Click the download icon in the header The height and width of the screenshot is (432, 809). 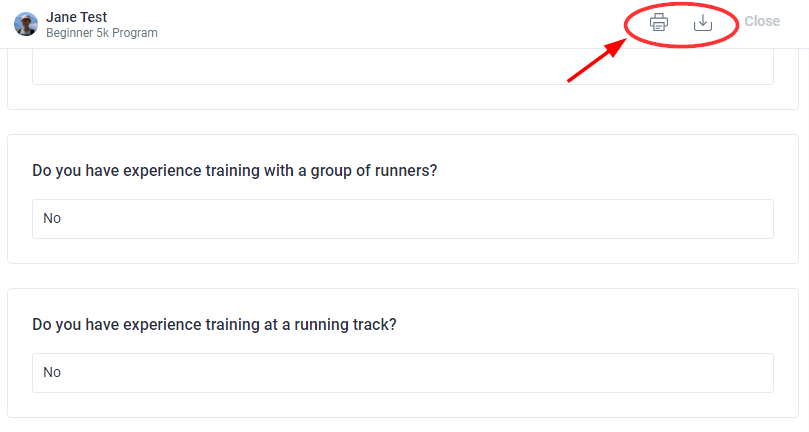point(703,22)
